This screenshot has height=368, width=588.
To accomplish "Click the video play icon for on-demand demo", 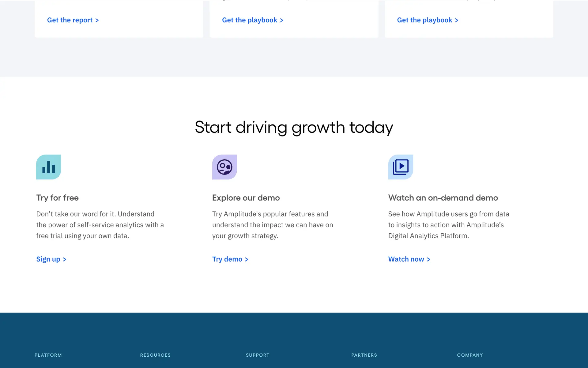I will tap(401, 167).
